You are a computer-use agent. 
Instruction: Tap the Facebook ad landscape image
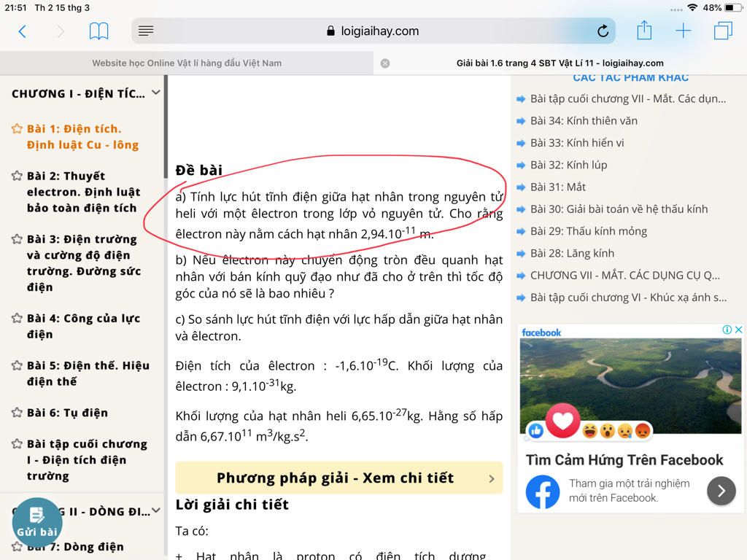(630, 386)
